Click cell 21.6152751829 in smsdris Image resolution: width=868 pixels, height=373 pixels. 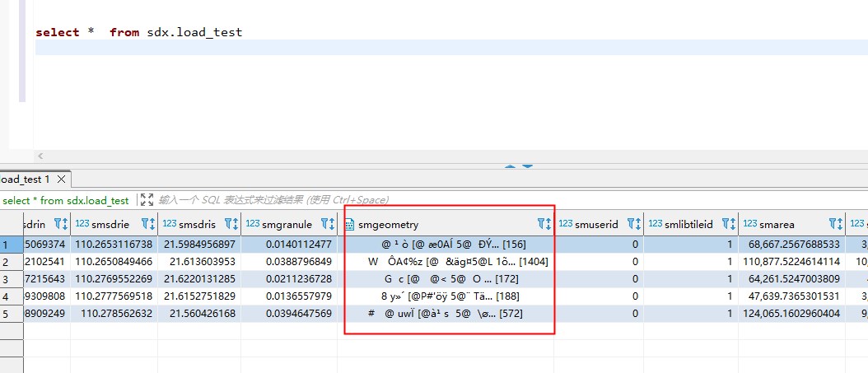[199, 296]
